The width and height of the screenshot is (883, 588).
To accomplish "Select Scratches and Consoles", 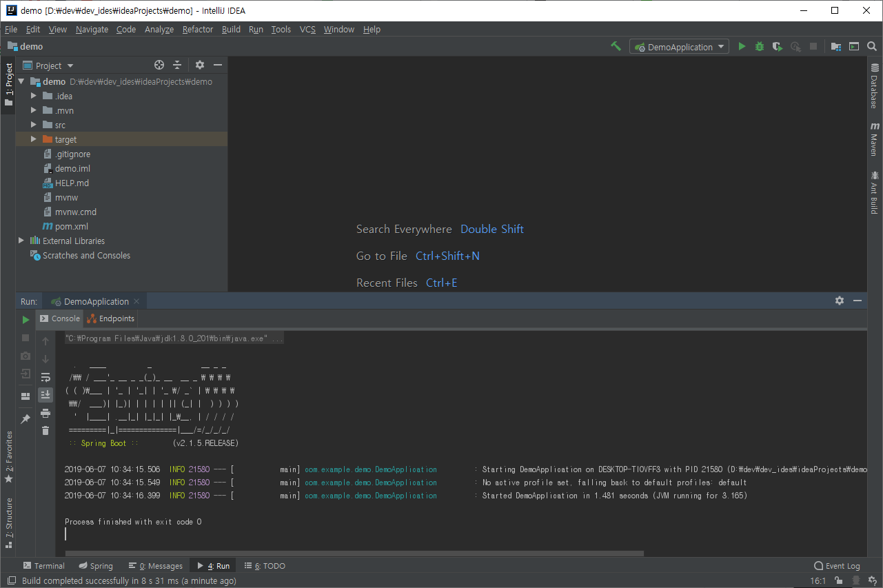I will click(86, 255).
